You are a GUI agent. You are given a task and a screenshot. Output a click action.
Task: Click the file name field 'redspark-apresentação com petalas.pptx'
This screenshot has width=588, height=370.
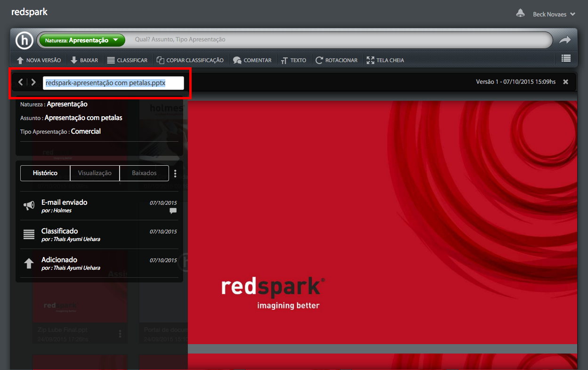point(113,83)
